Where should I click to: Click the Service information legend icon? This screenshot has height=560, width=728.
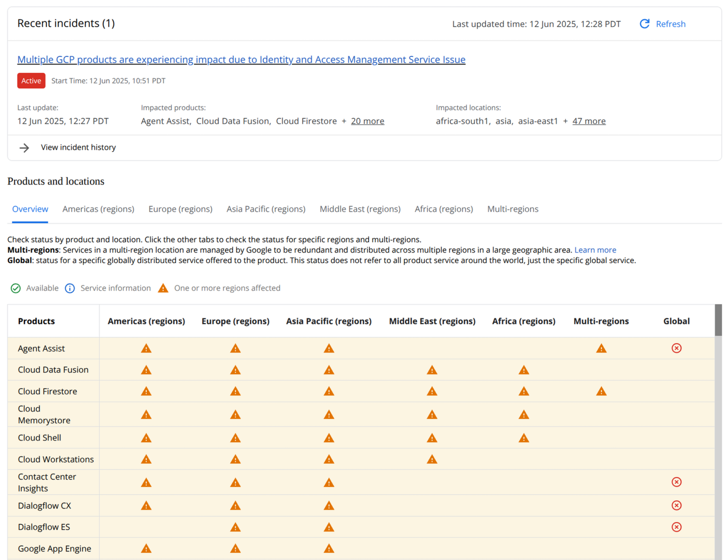coord(70,288)
